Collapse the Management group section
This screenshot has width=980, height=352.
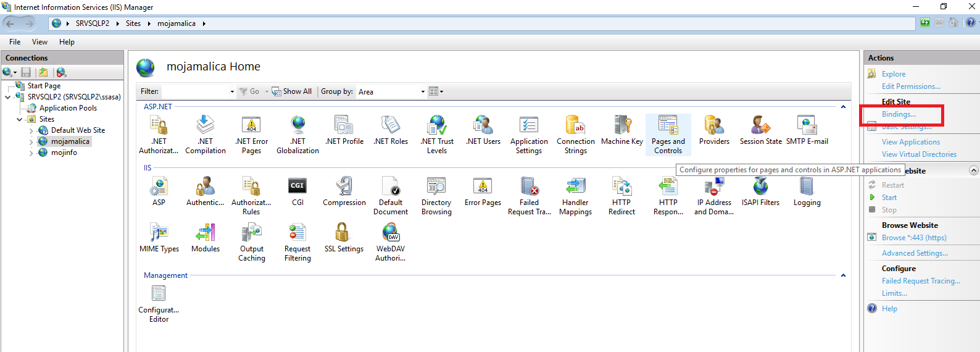[843, 275]
